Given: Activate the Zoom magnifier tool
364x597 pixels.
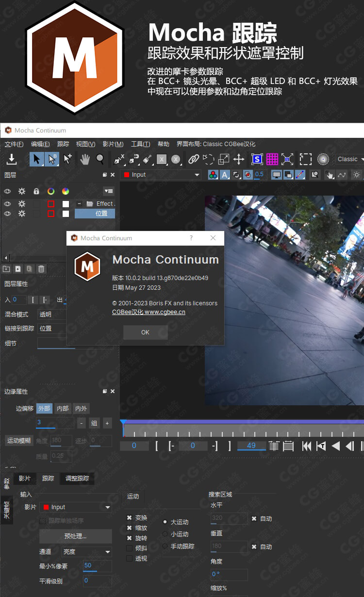Looking at the screenshot, I should tap(100, 159).
